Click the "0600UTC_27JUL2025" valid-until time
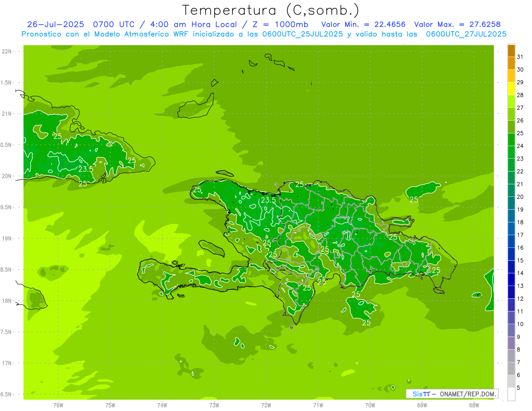The height and width of the screenshot is (411, 532). [x=466, y=34]
